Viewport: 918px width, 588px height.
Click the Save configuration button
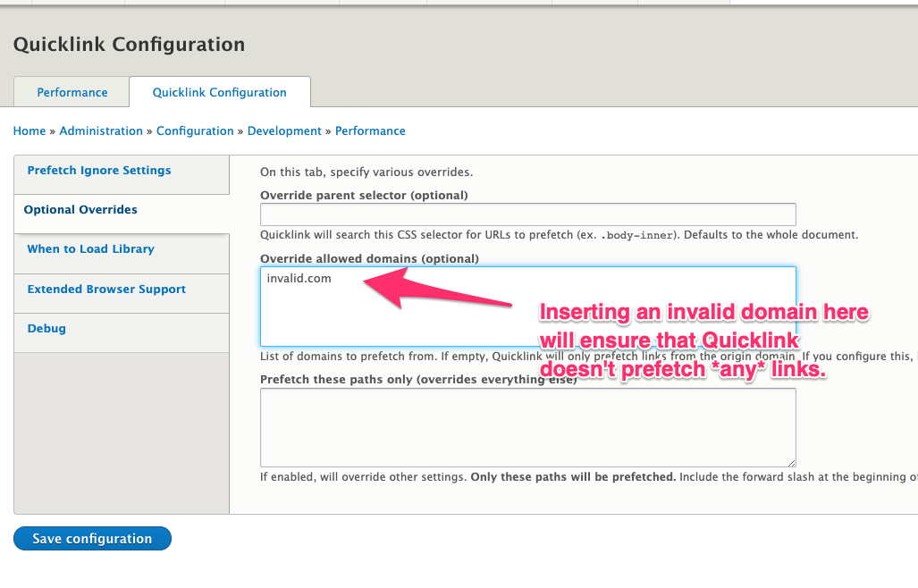pyautogui.click(x=92, y=538)
